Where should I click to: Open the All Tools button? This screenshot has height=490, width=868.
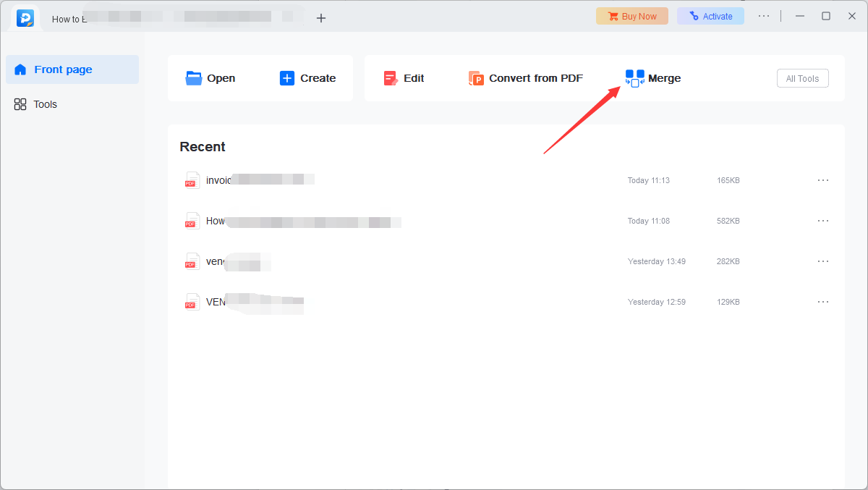pyautogui.click(x=803, y=78)
